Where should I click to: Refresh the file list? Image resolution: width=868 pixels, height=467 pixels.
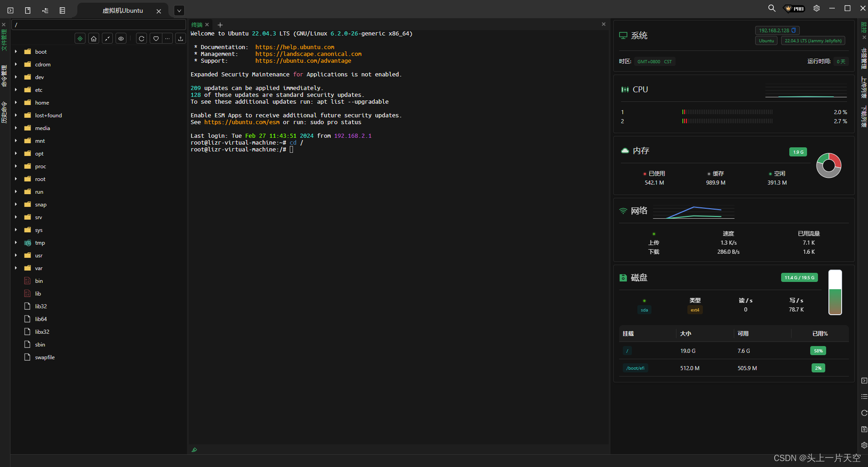141,39
